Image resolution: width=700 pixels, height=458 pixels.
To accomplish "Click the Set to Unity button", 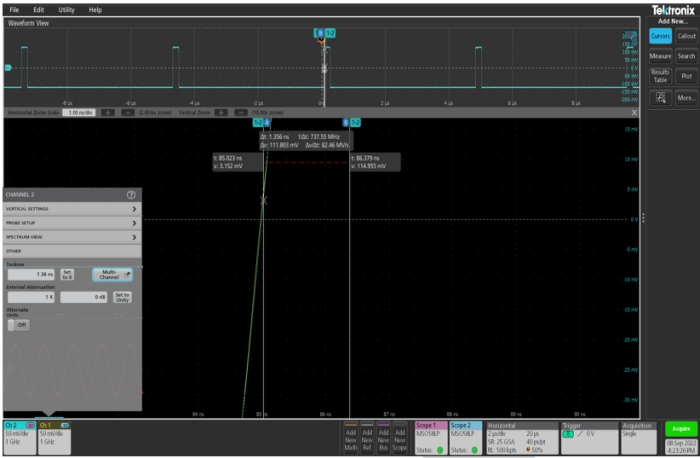I will click(121, 296).
